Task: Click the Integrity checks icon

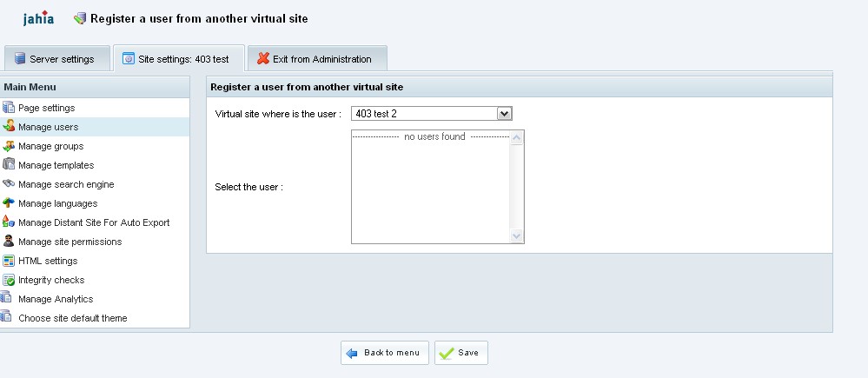Action: (x=9, y=280)
